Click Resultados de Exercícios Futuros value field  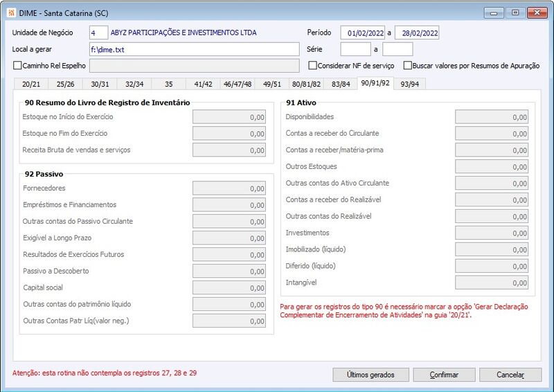[x=229, y=255]
